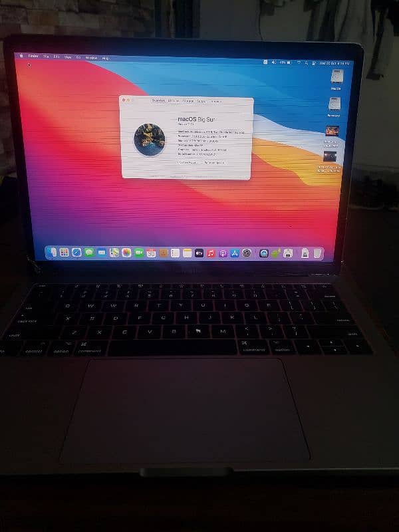
Task: Launch Safari from the Dock
Action: click(x=76, y=253)
